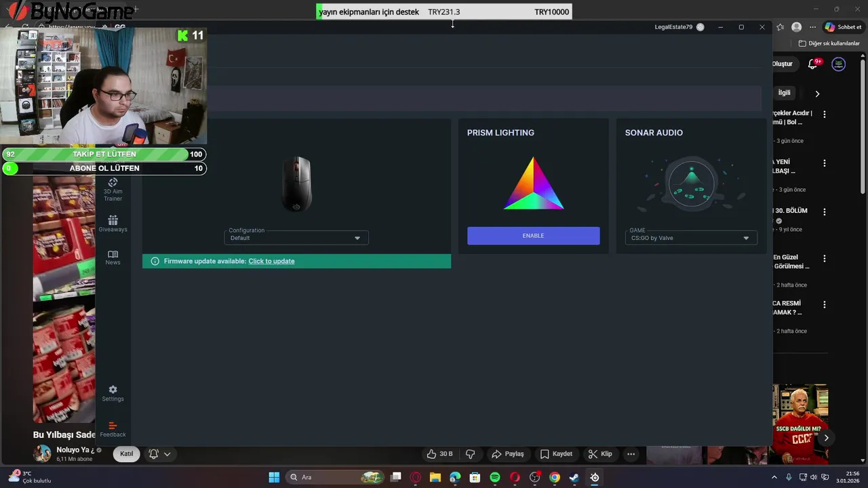Click the tray microphone icon
The width and height of the screenshot is (868, 488).
coord(789,477)
